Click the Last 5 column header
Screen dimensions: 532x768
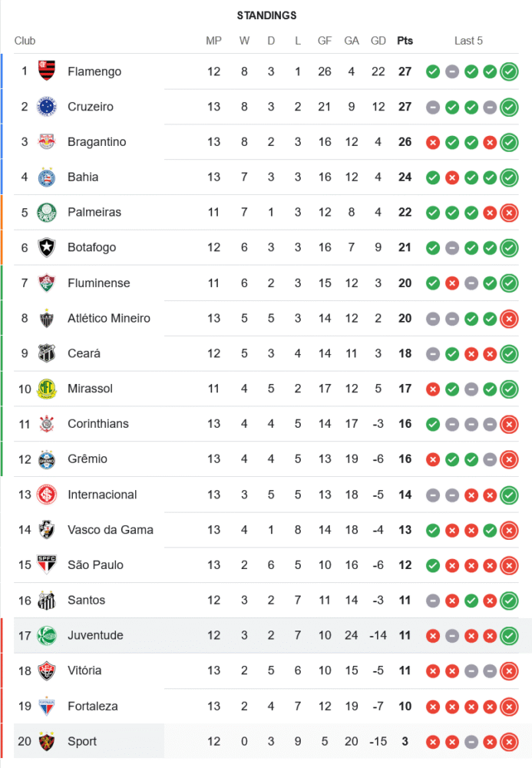(468, 41)
